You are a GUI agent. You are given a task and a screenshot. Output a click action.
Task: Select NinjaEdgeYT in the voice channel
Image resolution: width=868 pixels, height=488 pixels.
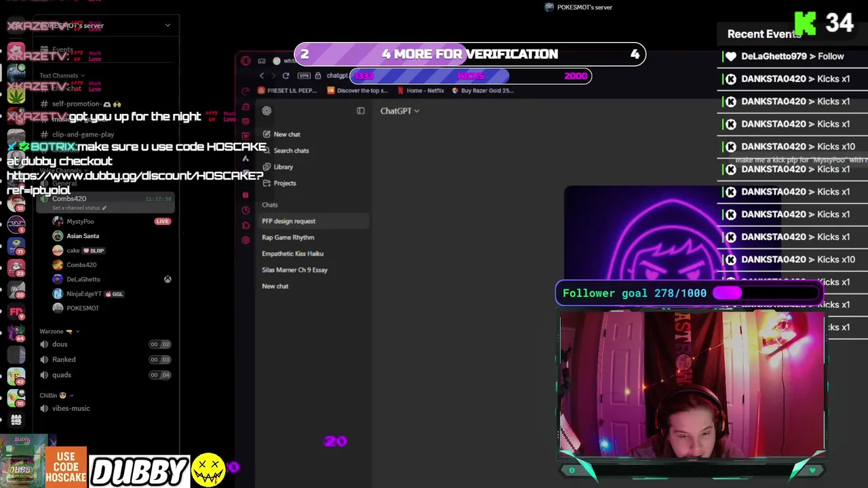(88, 293)
